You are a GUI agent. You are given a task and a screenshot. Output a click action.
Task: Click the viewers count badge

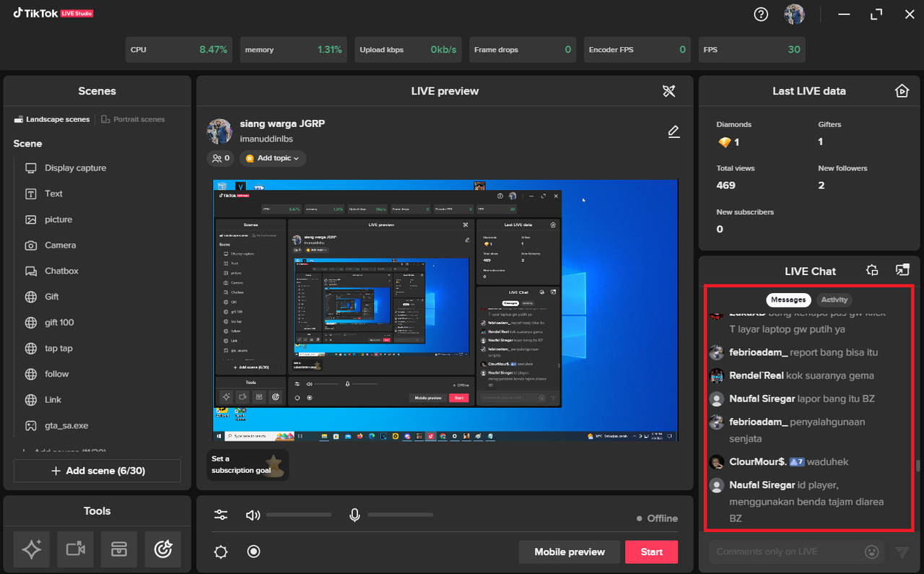(220, 158)
